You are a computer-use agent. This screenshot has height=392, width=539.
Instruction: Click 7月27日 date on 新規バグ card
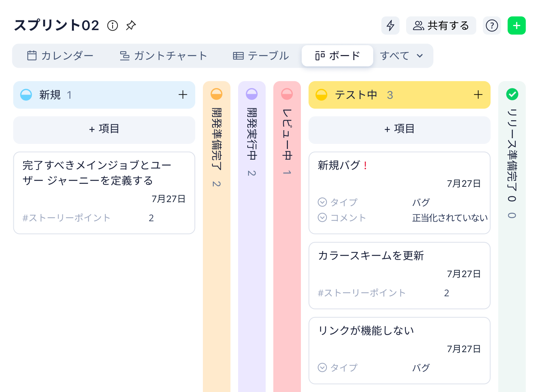click(x=464, y=184)
